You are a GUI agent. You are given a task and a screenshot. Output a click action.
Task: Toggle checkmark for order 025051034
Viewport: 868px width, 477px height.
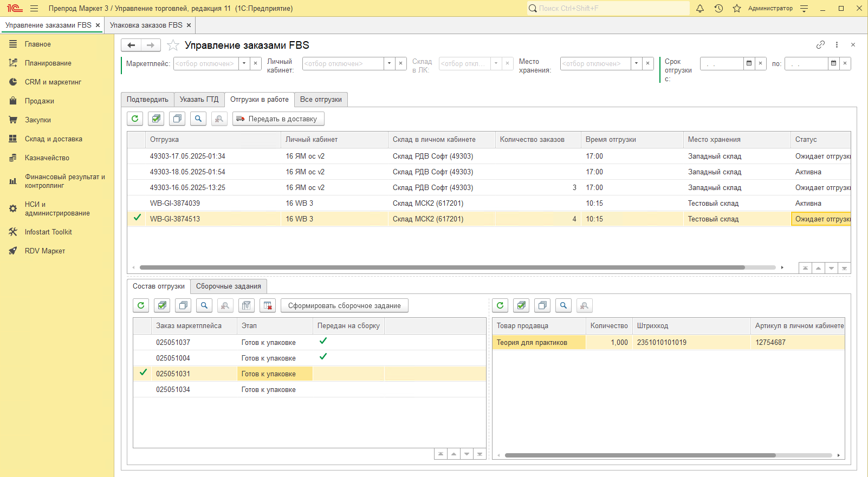(143, 389)
